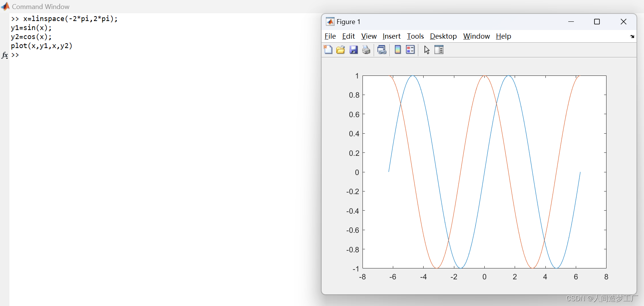Click the y-axis tick label -1
The width and height of the screenshot is (644, 306).
click(356, 269)
